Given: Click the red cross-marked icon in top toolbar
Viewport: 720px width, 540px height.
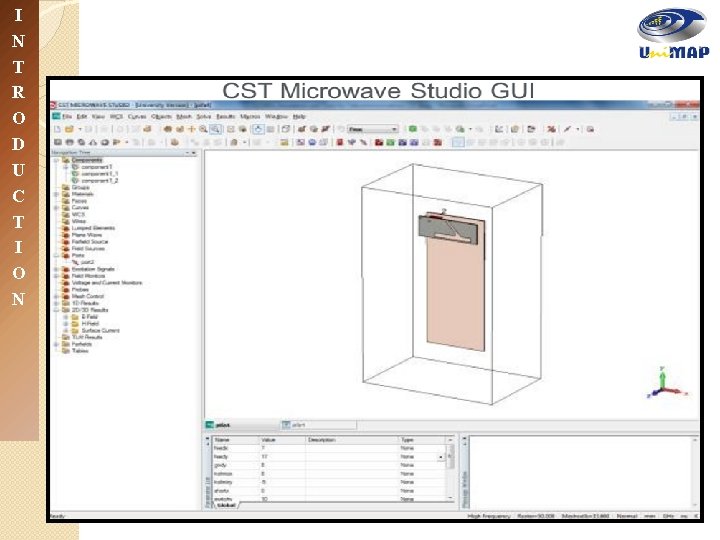Looking at the screenshot, I should point(551,129).
